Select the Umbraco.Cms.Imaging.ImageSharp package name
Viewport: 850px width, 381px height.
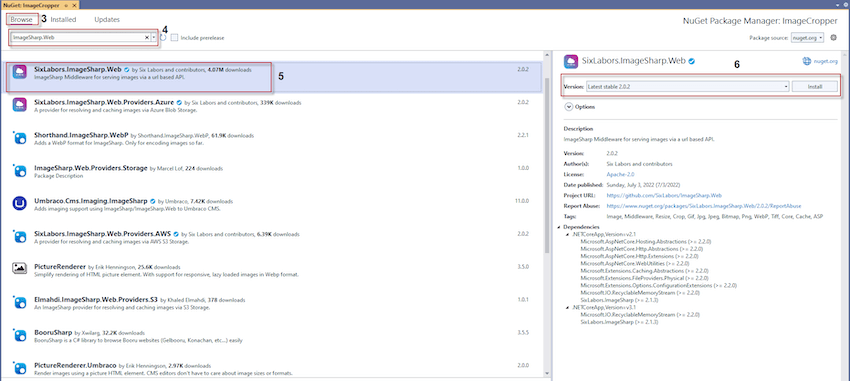[x=91, y=201]
